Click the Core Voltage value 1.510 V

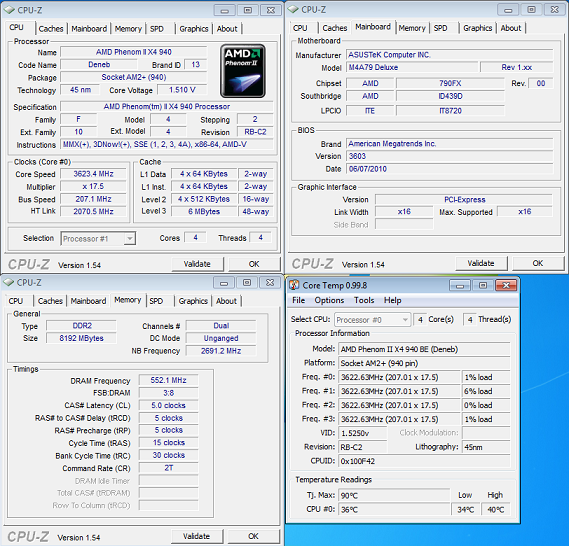point(182,90)
